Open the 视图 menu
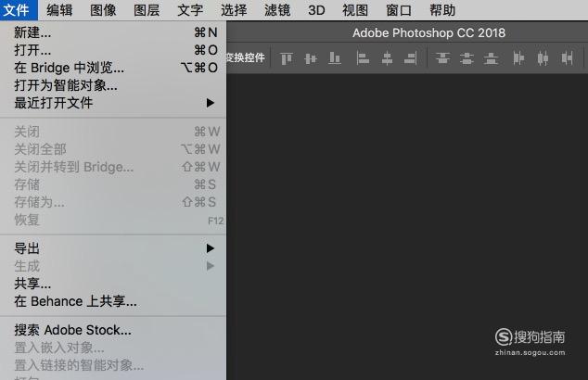This screenshot has height=380, width=588. [355, 10]
